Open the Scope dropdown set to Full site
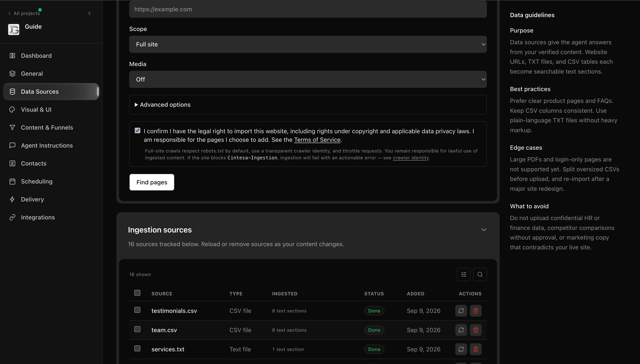Viewport: 640px width, 364px height. tap(308, 44)
